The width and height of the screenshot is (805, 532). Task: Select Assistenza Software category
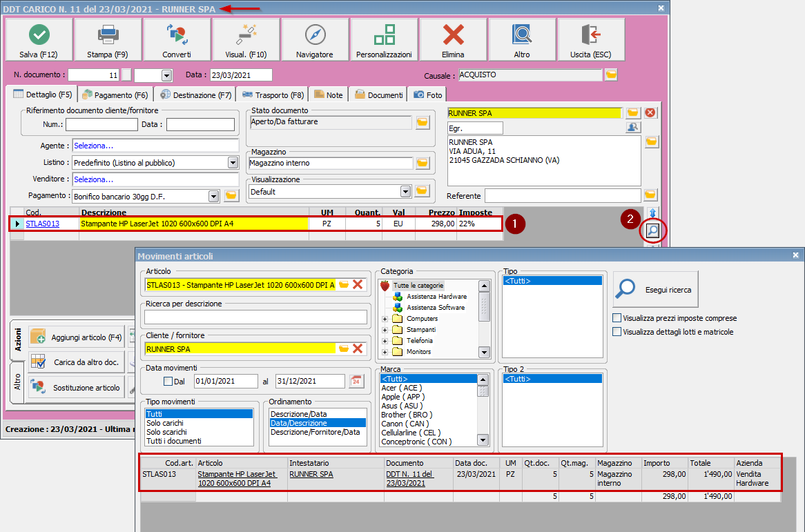point(436,307)
